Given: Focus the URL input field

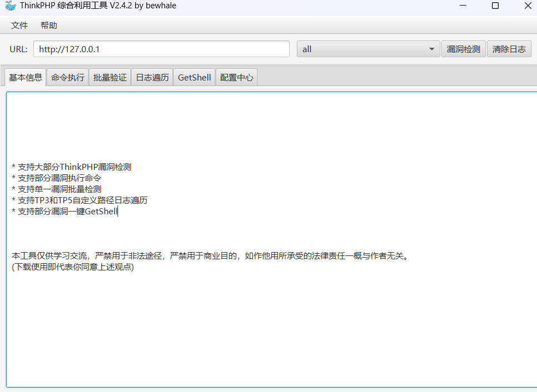Looking at the screenshot, I should point(161,49).
